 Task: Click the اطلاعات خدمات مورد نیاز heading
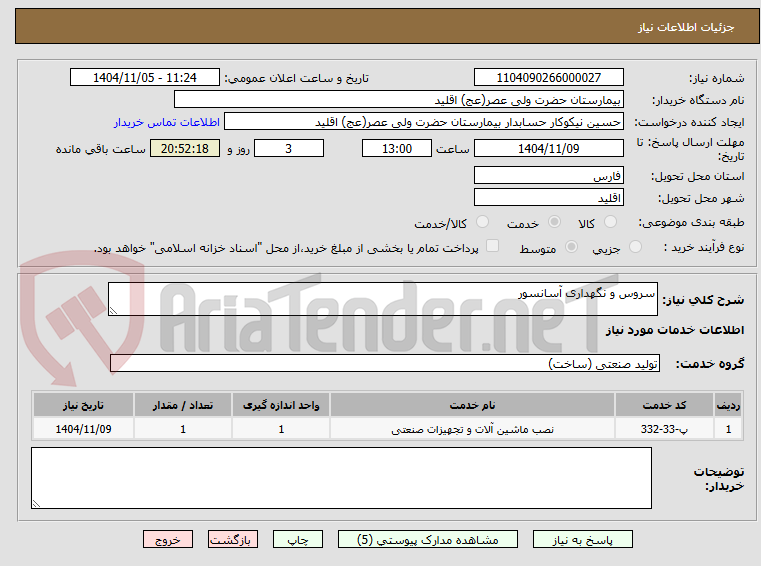(675, 330)
